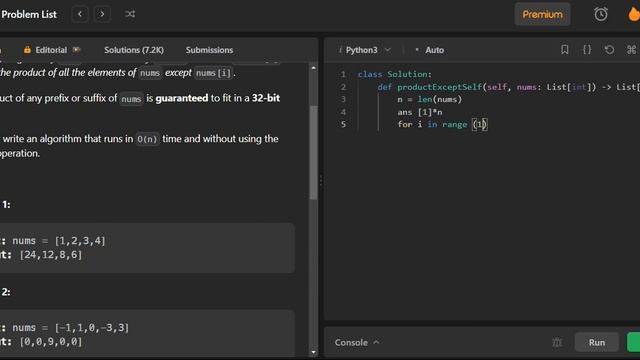Bookmark the code with bookmark icon

[x=564, y=50]
